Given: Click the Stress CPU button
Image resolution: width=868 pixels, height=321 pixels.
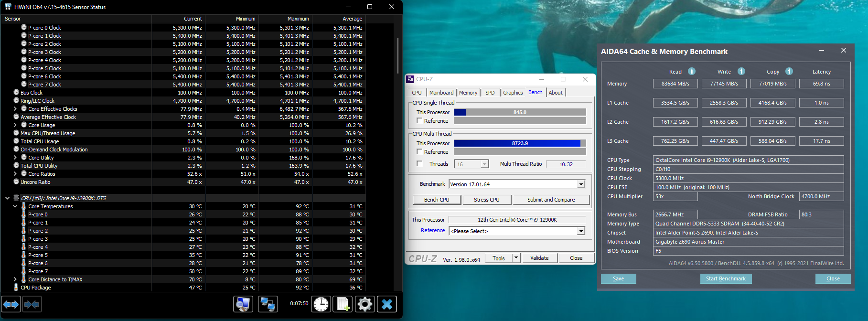Looking at the screenshot, I should click(487, 200).
